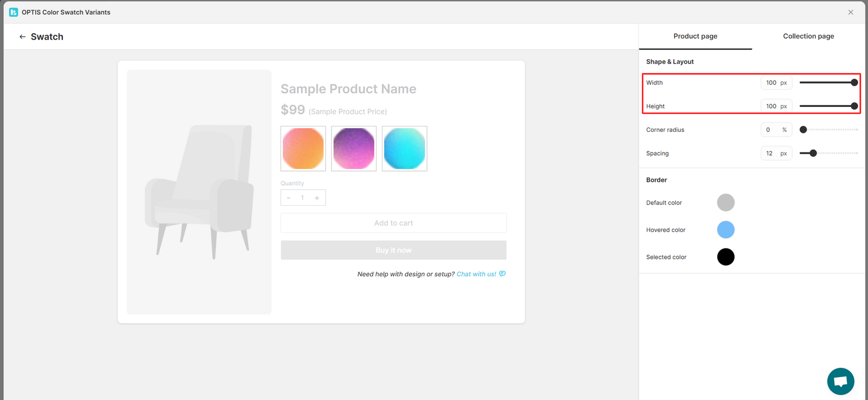Click the Width slider handle
Screen dimensions: 868x400
854,82
